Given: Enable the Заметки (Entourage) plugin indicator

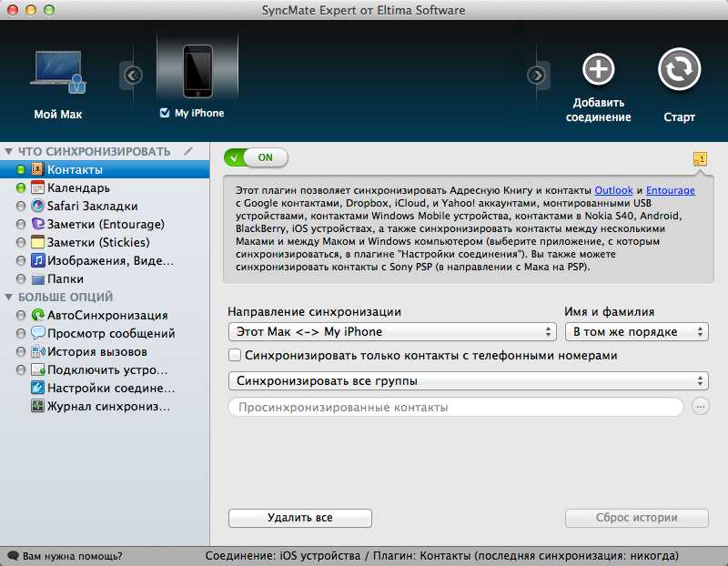Looking at the screenshot, I should pos(20,224).
